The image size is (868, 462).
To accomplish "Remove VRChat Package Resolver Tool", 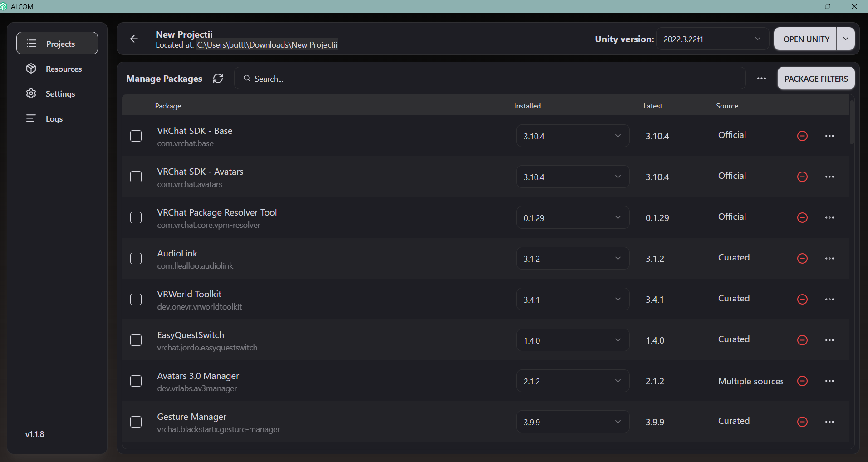I will point(802,217).
